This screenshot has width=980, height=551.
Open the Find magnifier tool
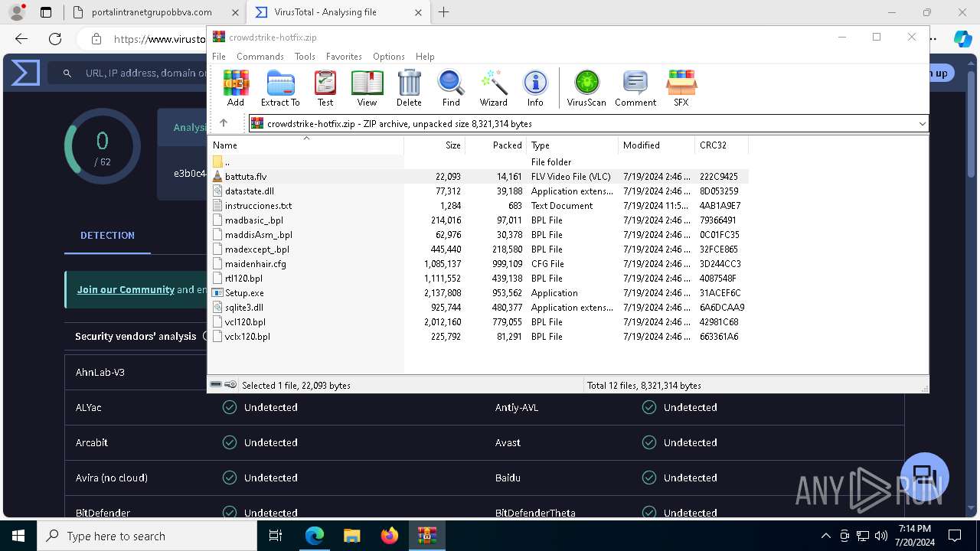pos(451,88)
